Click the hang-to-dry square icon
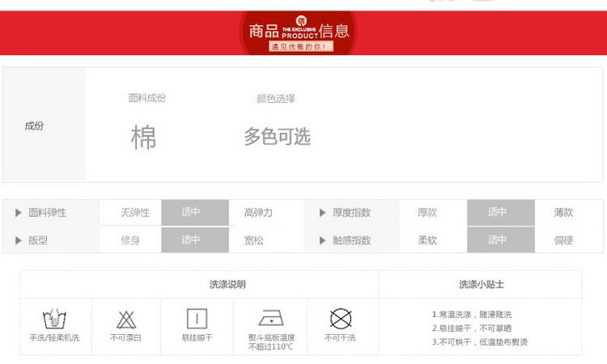607x364 pixels. pos(197,317)
